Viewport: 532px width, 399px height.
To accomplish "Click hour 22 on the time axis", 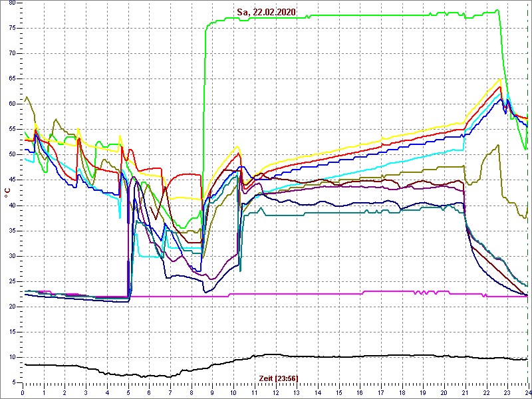I will point(486,392).
